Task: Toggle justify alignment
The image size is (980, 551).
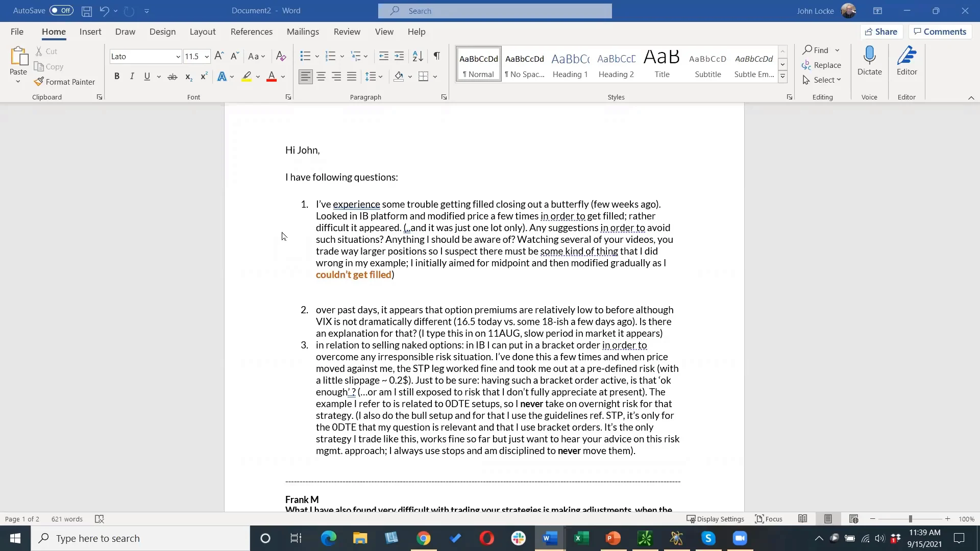Action: 352,77
